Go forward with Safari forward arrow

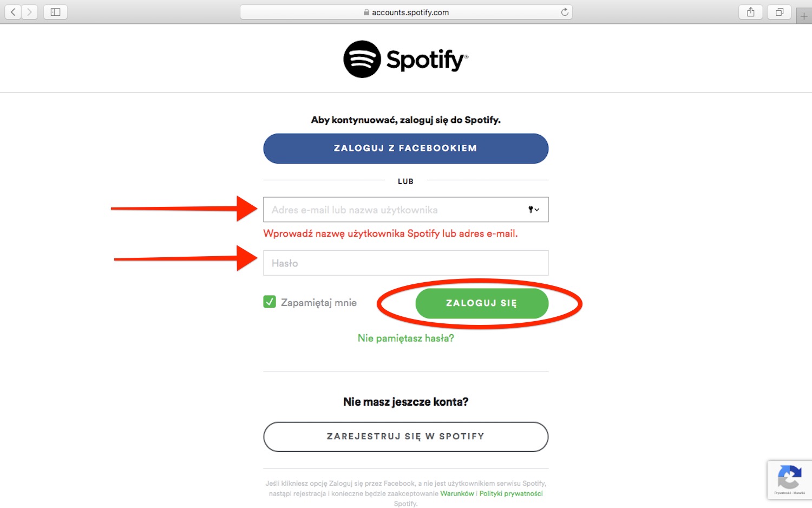pos(29,12)
